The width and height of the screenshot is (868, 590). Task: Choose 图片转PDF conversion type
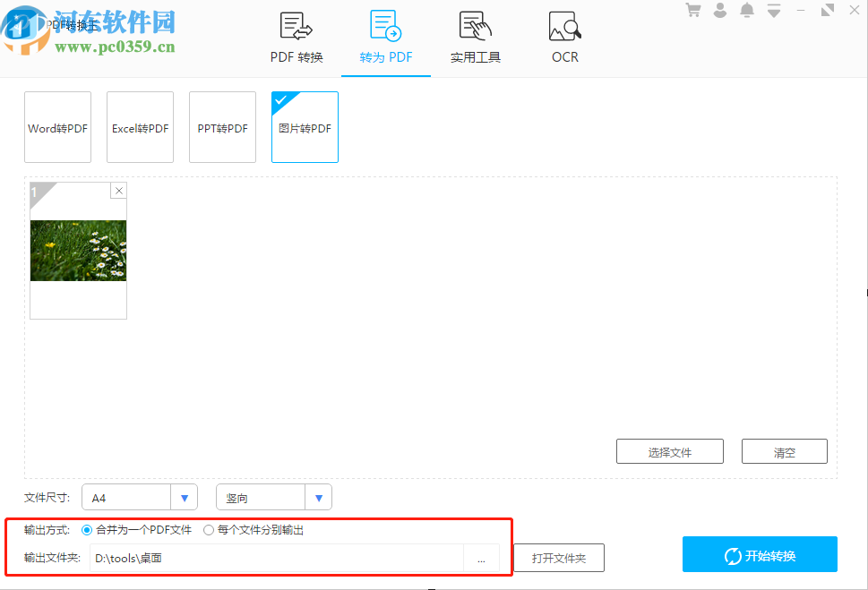[305, 127]
